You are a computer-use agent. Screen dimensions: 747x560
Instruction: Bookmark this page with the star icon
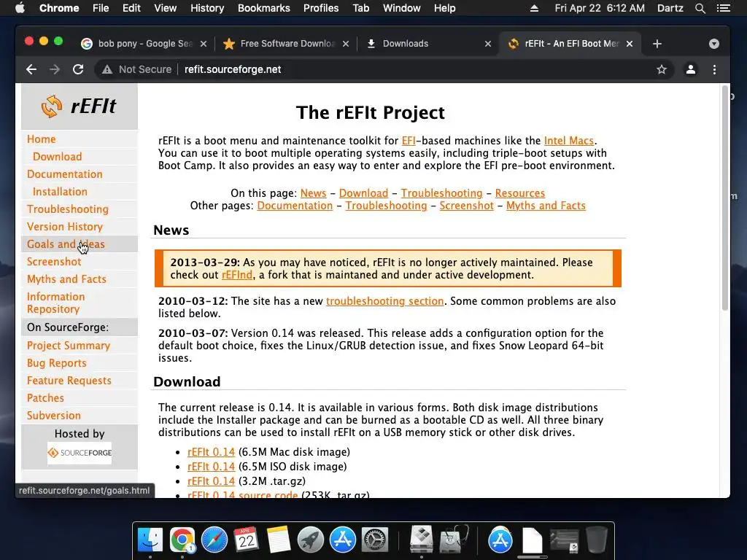(661, 69)
